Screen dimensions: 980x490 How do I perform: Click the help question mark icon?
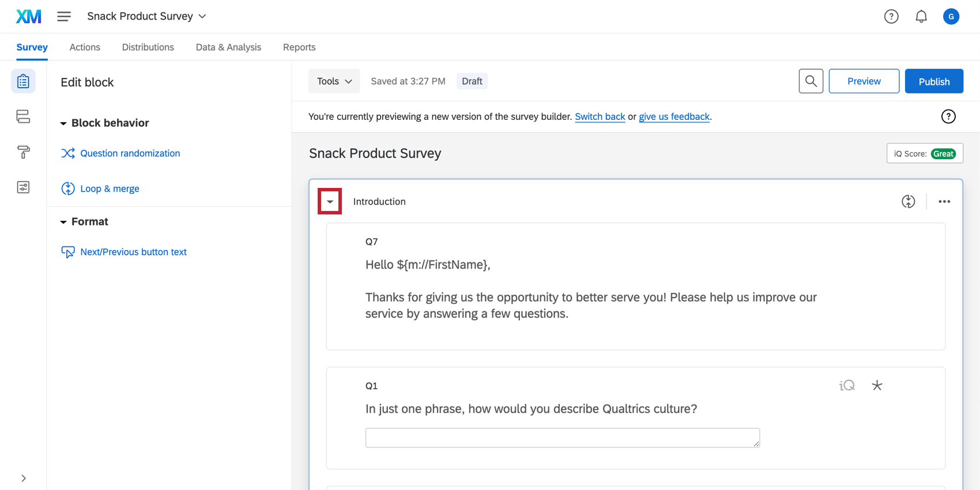click(891, 17)
